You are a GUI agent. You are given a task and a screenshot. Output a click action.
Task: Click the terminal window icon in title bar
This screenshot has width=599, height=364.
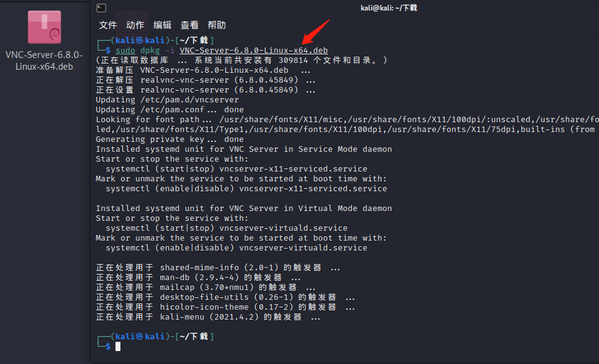point(101,8)
